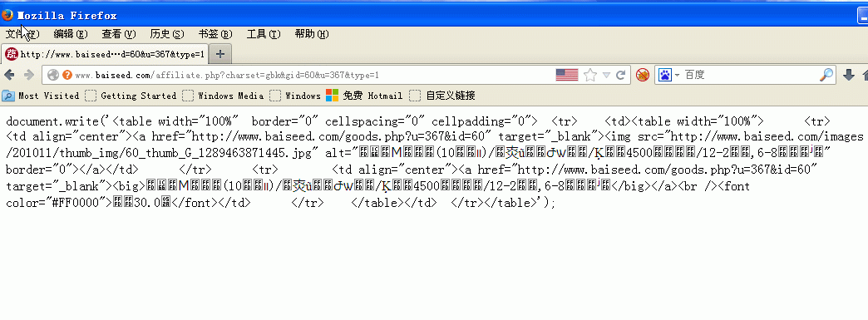Open the 历史 (History) menu

tap(166, 34)
